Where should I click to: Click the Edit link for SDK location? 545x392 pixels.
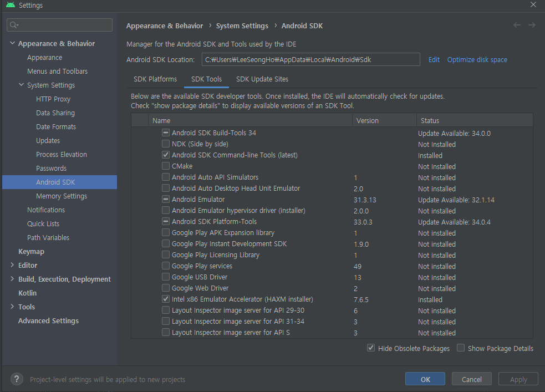[x=434, y=60]
